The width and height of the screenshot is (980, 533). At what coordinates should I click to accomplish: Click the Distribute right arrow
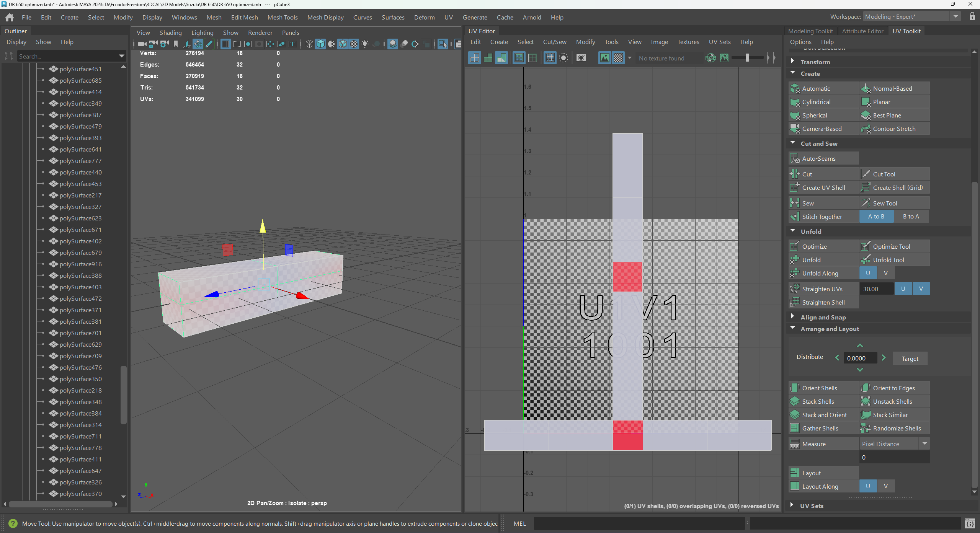884,358
